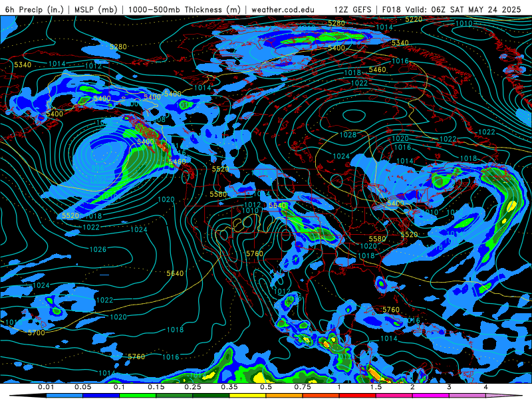Click the legend value 4

[485, 387]
